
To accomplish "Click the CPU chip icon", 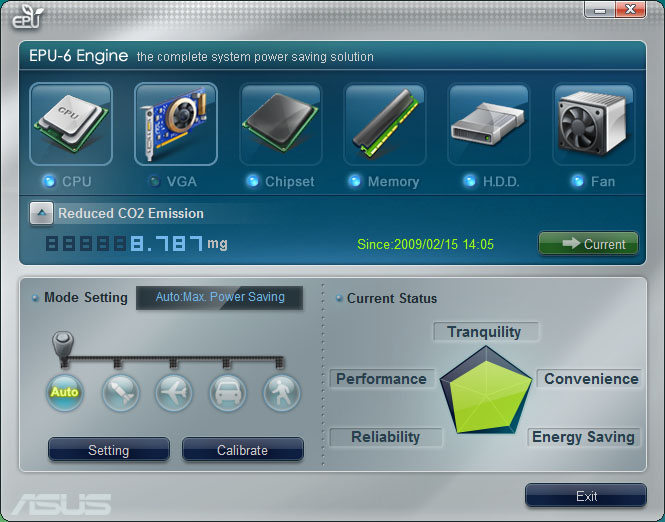I will (71, 124).
